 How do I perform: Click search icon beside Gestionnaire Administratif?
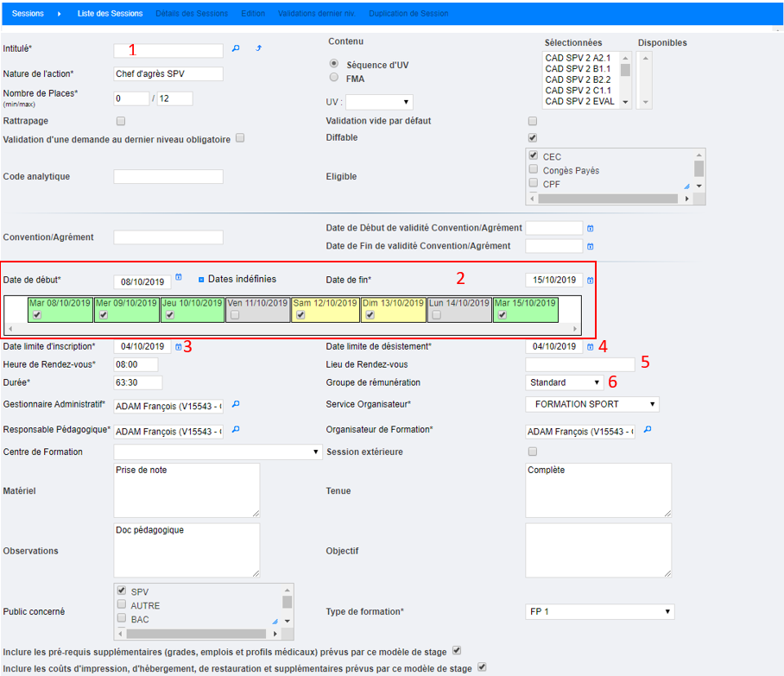[235, 403]
